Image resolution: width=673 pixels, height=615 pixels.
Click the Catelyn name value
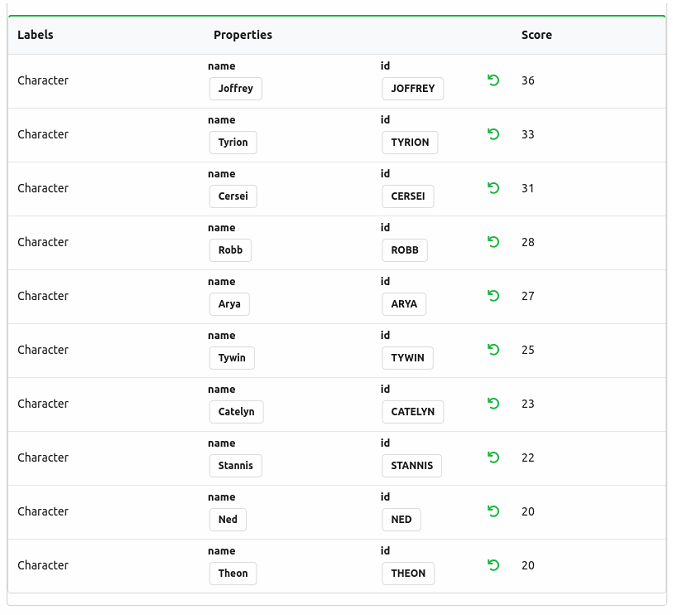(236, 412)
